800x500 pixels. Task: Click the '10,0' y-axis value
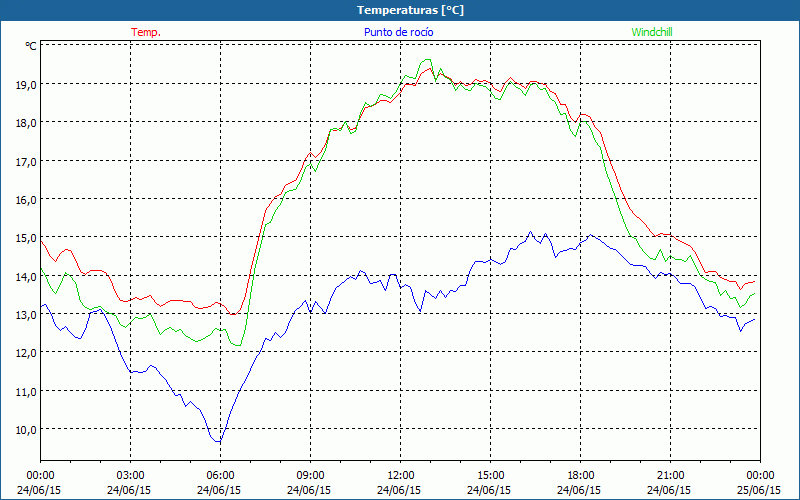[x=26, y=430]
